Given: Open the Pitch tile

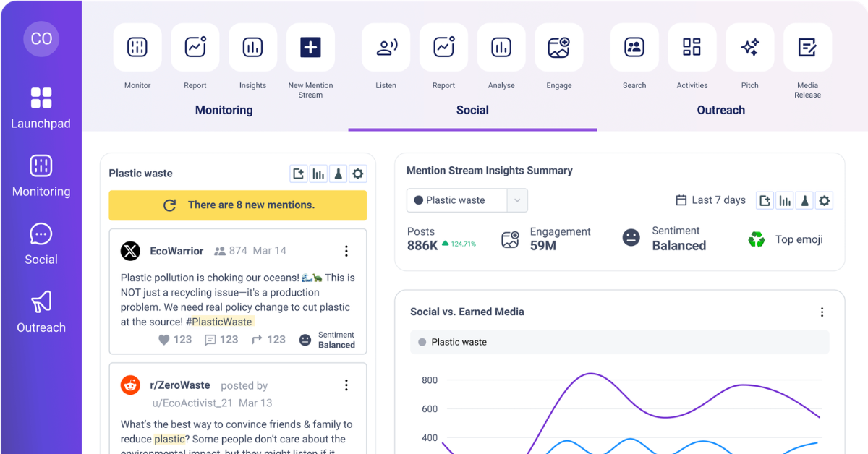Looking at the screenshot, I should (750, 48).
